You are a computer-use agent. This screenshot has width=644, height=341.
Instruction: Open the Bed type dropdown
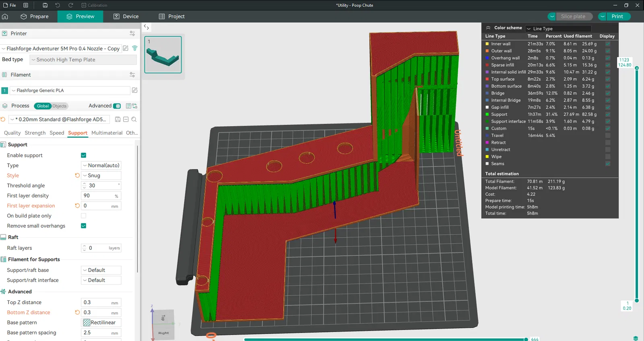(x=83, y=60)
